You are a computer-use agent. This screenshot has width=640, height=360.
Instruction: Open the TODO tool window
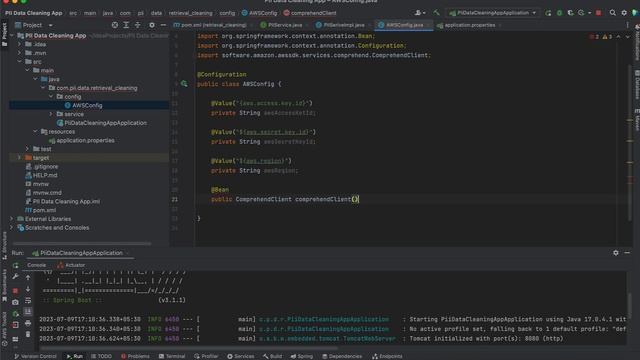coord(101,356)
